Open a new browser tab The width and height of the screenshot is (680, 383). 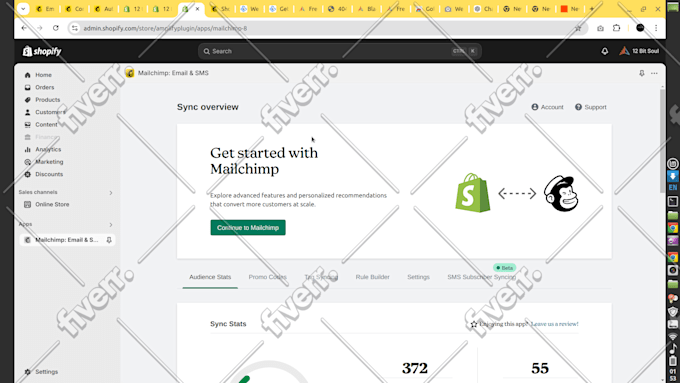(x=592, y=9)
